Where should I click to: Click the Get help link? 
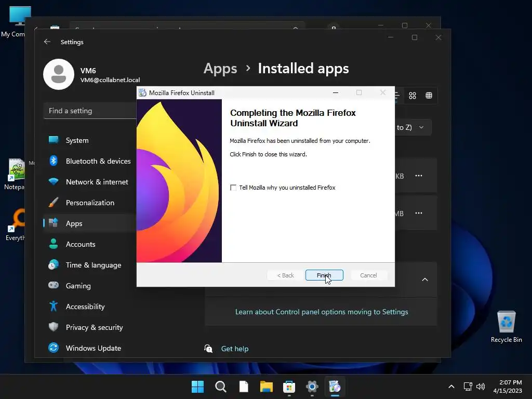pyautogui.click(x=235, y=349)
